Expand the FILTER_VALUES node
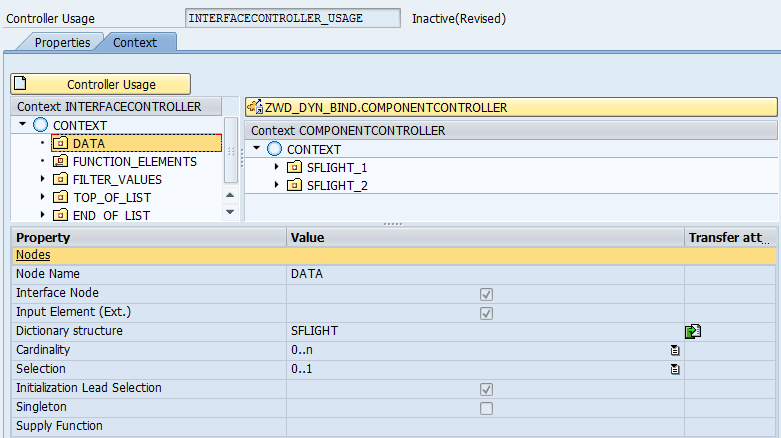Screen dimensions: 781x438 pos(42,179)
